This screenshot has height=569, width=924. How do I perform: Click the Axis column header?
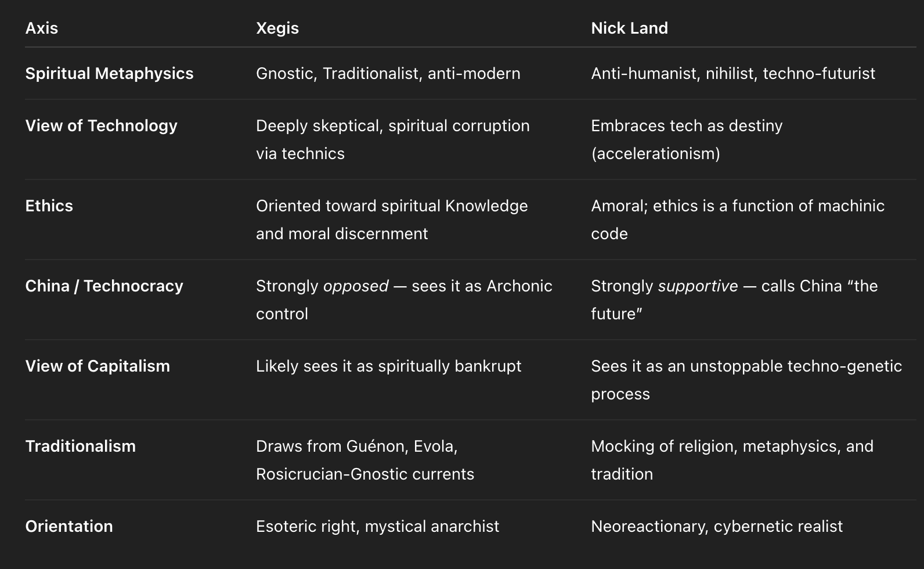pyautogui.click(x=42, y=28)
